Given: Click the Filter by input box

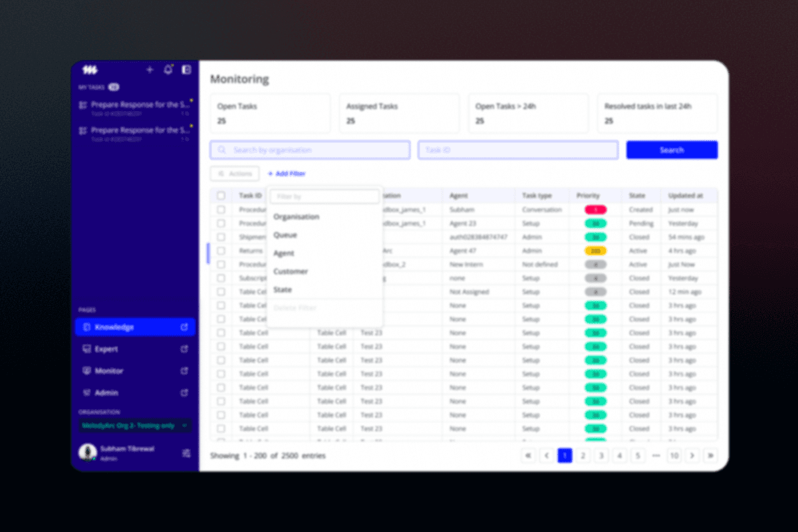Looking at the screenshot, I should pos(325,197).
